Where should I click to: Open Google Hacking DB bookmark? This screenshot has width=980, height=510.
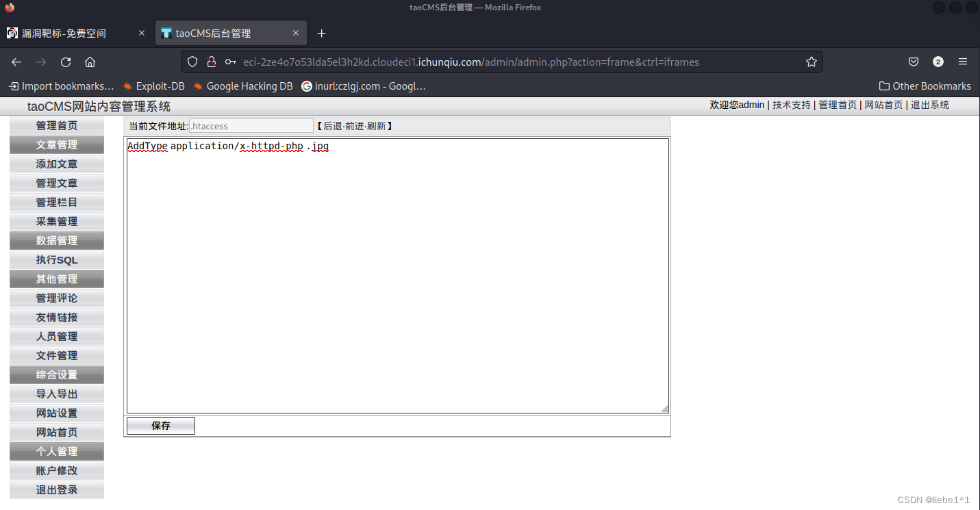243,86
